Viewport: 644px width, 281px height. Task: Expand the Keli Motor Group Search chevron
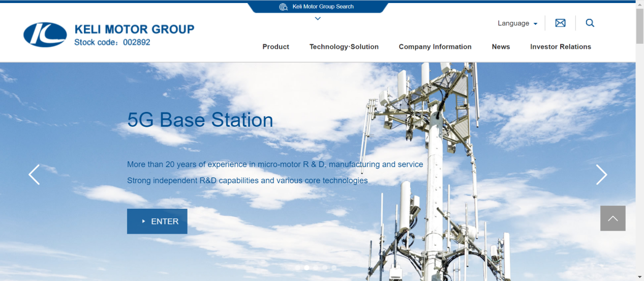click(318, 18)
